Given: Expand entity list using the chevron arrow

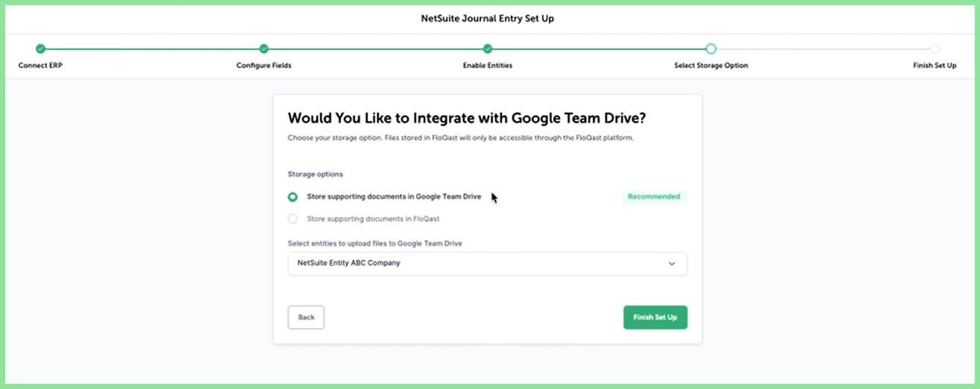Looking at the screenshot, I should pyautogui.click(x=671, y=264).
